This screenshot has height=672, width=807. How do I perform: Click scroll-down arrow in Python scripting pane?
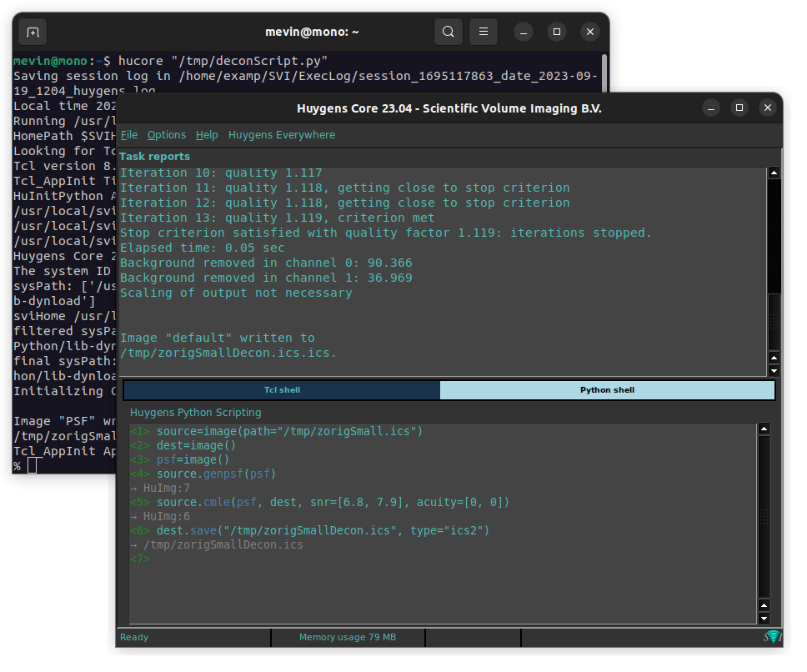point(764,619)
